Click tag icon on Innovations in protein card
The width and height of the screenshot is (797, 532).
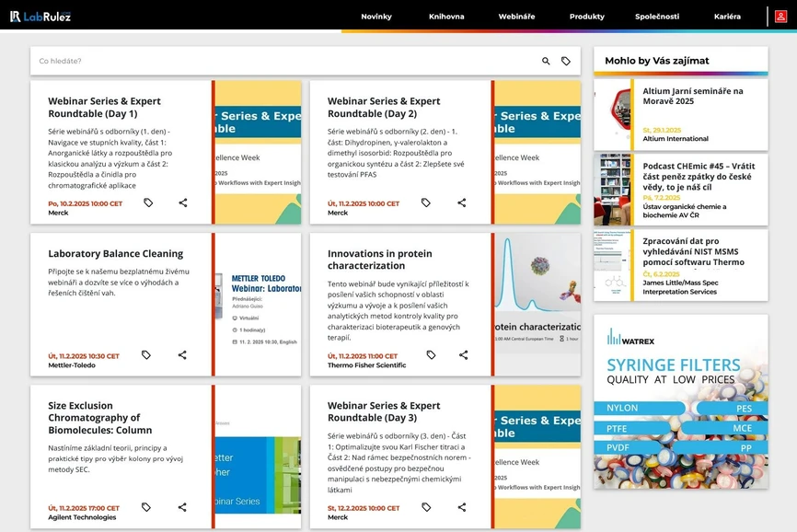[431, 354]
